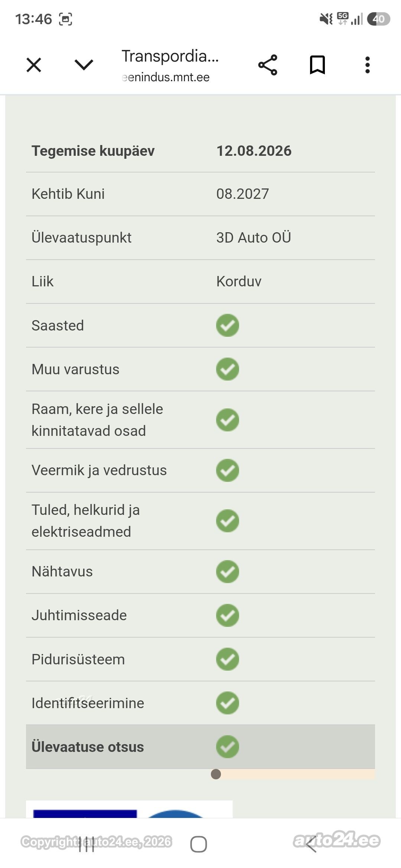
Task: Open the banner image below the table
Action: pyautogui.click(x=129, y=809)
